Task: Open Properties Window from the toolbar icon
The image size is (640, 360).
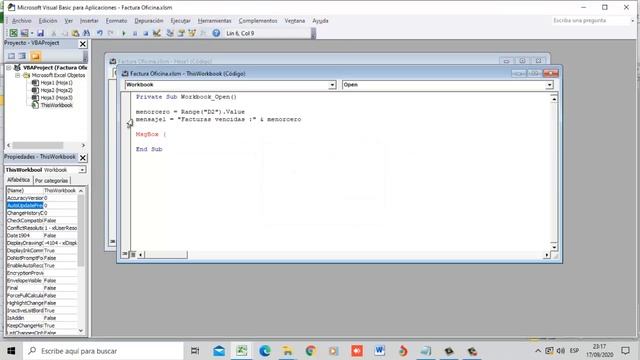Action: [181, 33]
